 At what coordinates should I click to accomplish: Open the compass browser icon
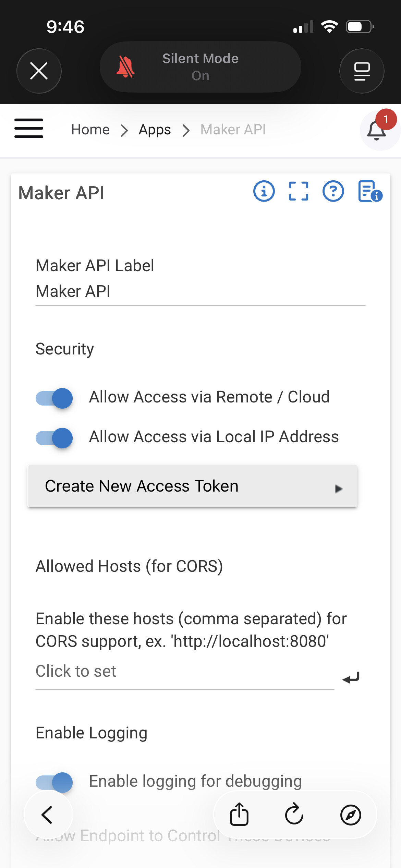coord(351,815)
